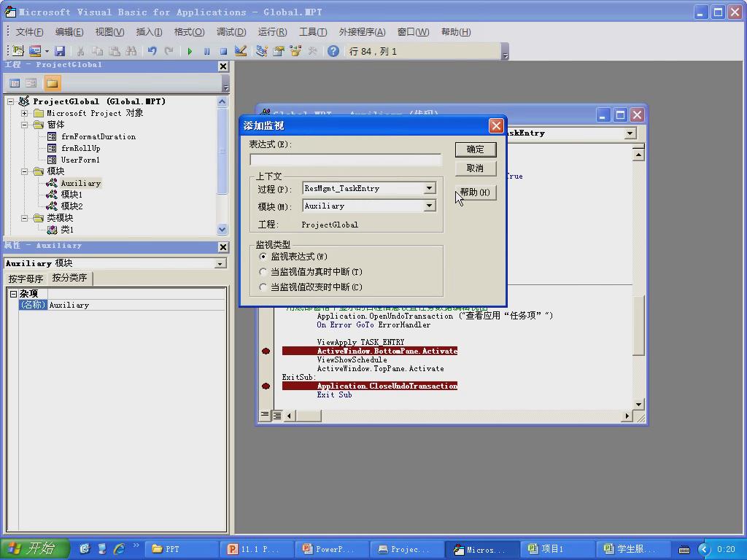Toggle Folders icon in project panel
Viewport: 747px width, 560px height.
(52, 83)
